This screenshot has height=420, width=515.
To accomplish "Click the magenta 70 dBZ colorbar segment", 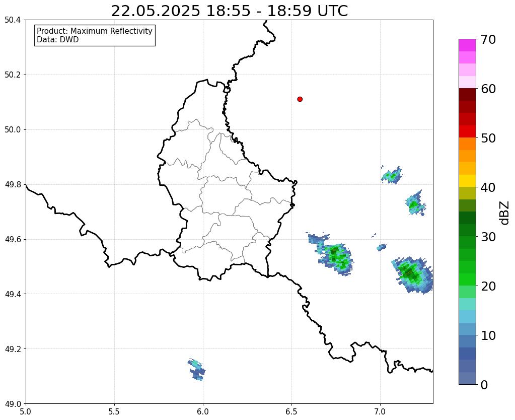I will [x=467, y=45].
